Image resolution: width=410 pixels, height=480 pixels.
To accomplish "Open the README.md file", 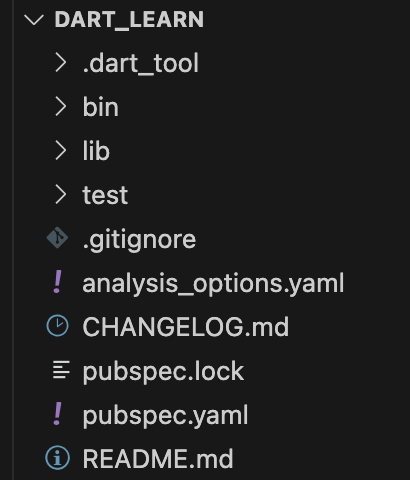I will point(158,459).
